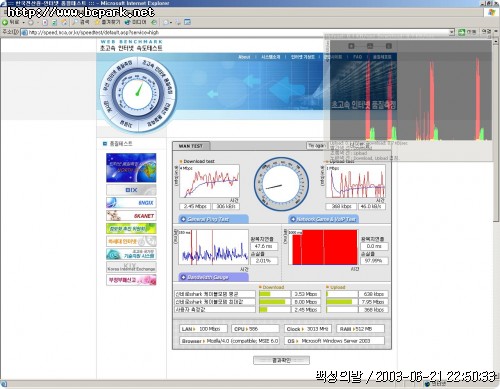Click the Back arrow in IE toolbar
This screenshot has height=389, width=500.
5,22
